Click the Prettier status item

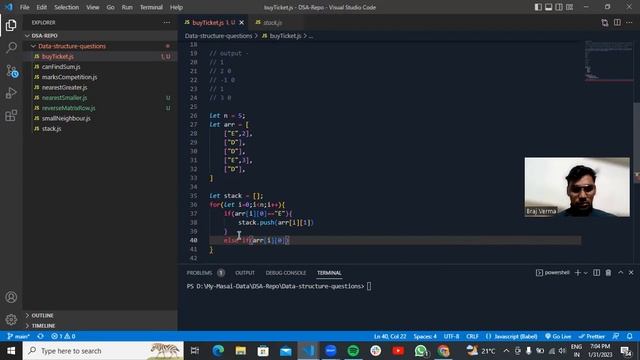[x=591, y=336]
